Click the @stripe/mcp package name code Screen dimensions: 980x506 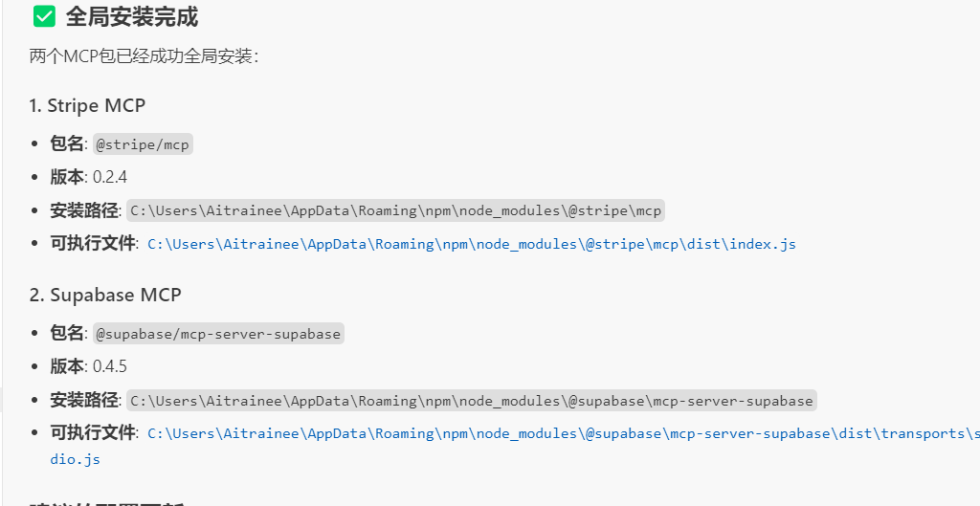143,144
